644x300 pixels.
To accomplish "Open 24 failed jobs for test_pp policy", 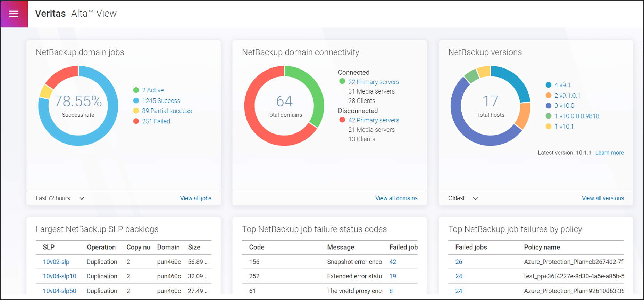I will [459, 276].
